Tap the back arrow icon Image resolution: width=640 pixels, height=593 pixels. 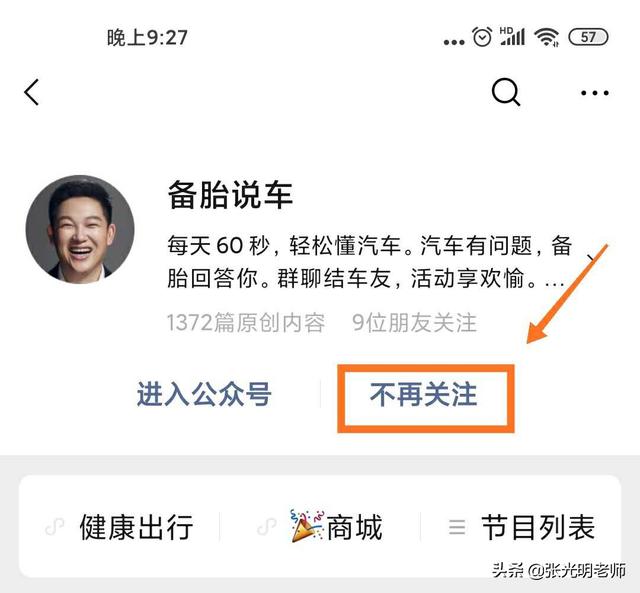[x=32, y=92]
